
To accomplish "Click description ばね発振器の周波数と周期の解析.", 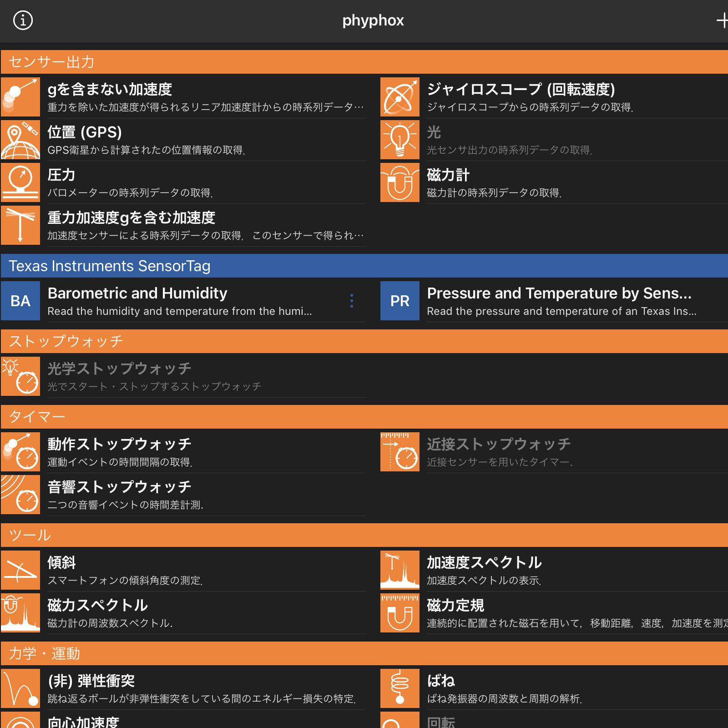I will click(505, 699).
